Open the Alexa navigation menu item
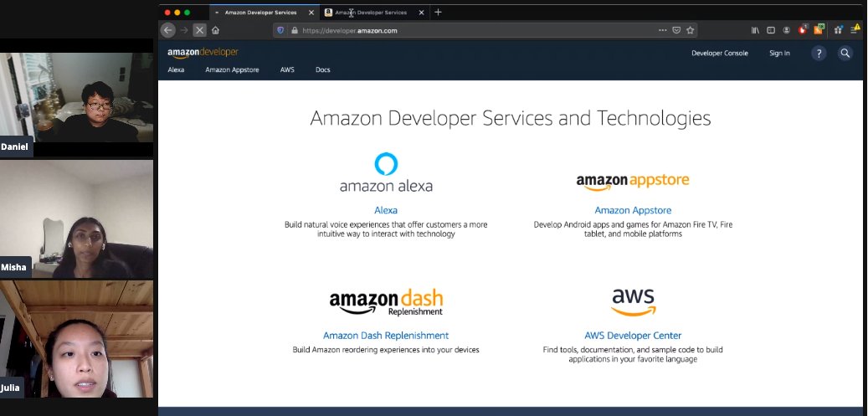 pos(176,69)
